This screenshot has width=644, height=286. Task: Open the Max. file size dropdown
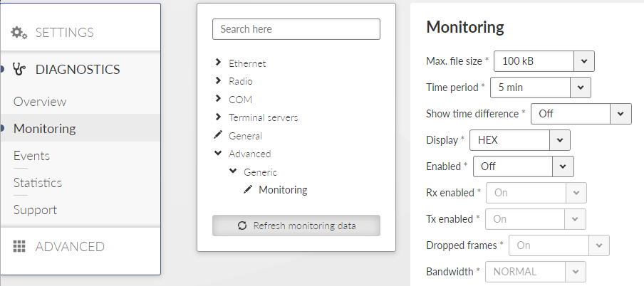[x=544, y=61]
